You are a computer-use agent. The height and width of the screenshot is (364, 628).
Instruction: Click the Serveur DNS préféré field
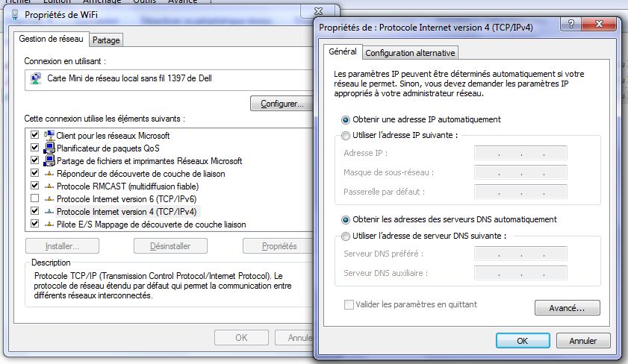(520, 254)
